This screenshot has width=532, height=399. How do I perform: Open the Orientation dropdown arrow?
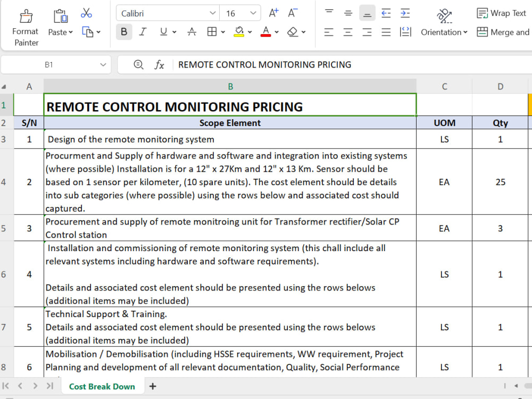(465, 32)
